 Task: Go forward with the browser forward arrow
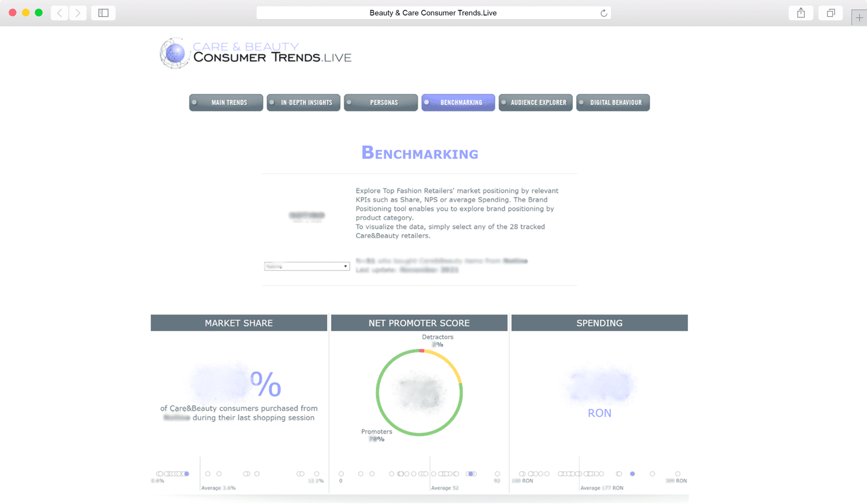[x=78, y=13]
